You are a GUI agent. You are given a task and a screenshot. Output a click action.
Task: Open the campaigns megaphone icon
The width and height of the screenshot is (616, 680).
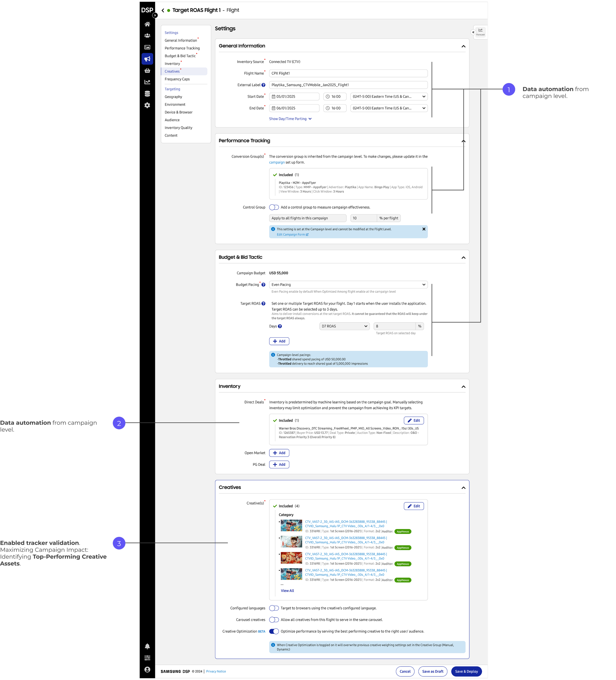click(147, 59)
